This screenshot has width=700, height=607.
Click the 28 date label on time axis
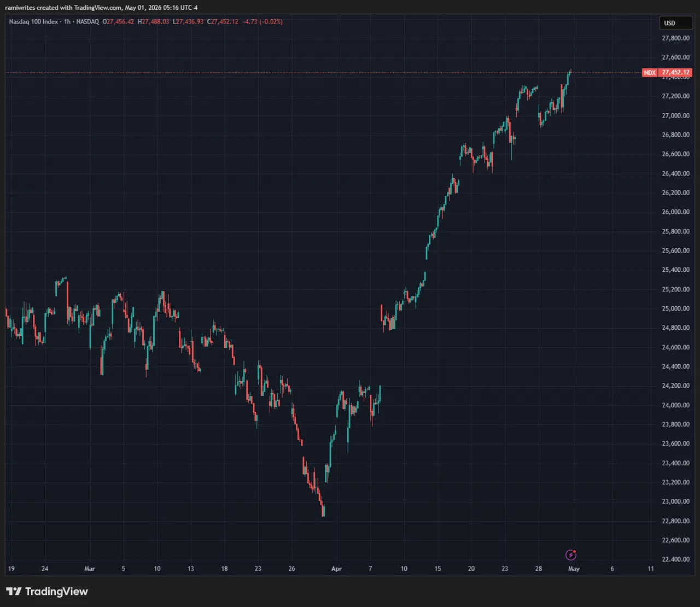pos(539,569)
